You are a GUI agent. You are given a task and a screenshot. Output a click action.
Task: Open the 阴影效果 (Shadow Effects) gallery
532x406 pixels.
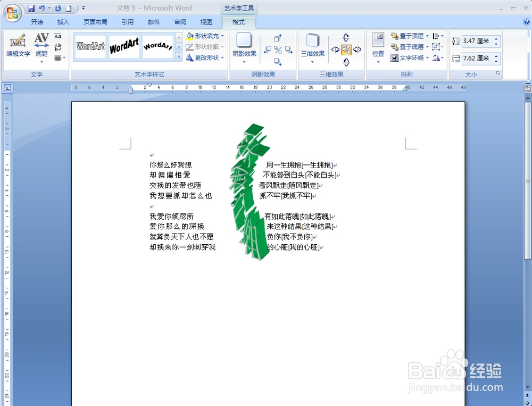(x=244, y=47)
